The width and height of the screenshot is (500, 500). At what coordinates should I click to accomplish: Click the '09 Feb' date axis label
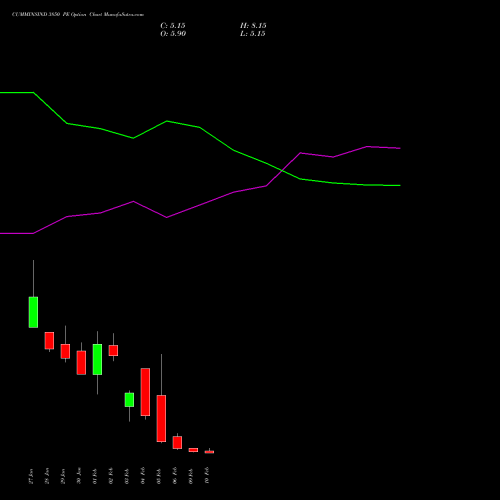191,476
